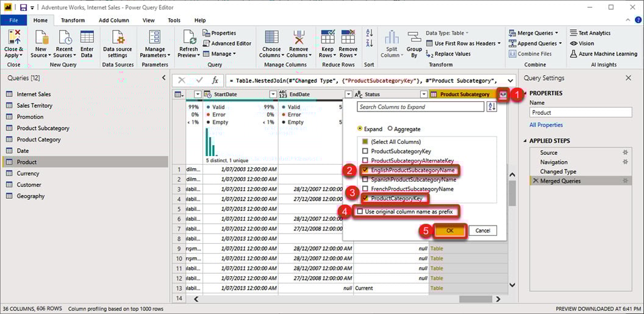The image size is (644, 314).
Task: Open the gear settings for Navigation step
Action: pyautogui.click(x=625, y=162)
